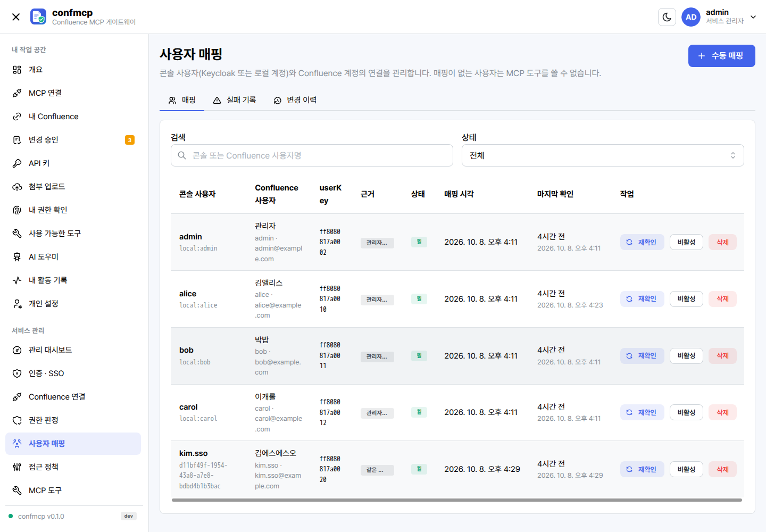
Task: Open MCP 도구 sidebar item
Action: pos(73,491)
